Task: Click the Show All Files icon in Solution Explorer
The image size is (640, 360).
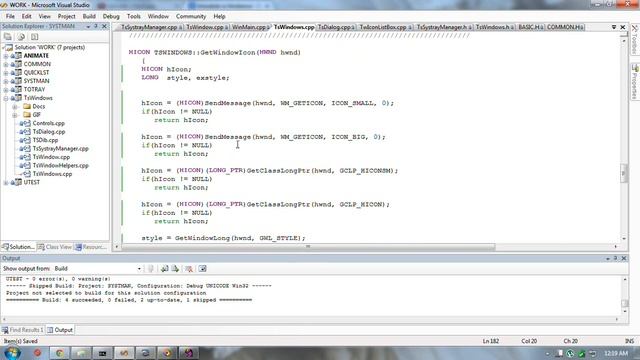Action: (x=21, y=37)
